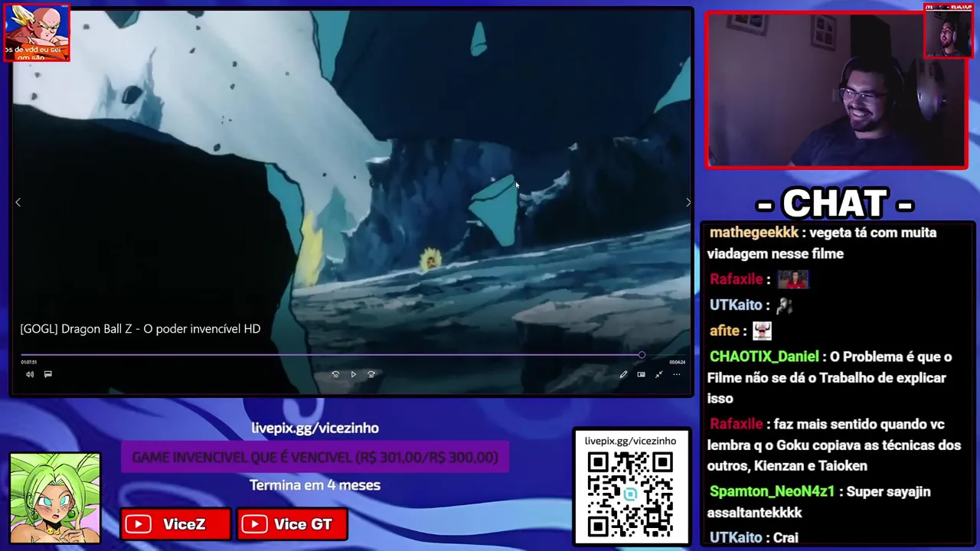Click the livepix.gg/vicezinho label above QR code
Screen dimensions: 980x551
coord(630,441)
